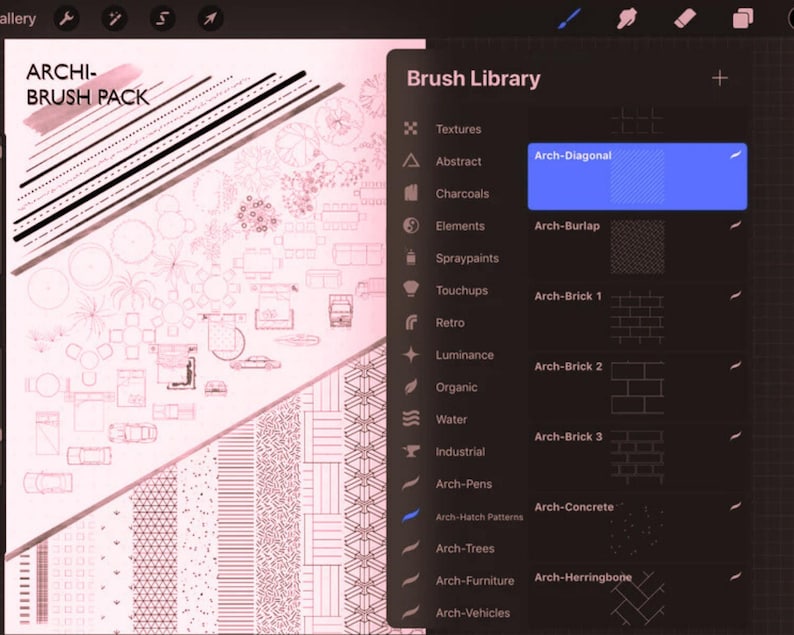Open the Touchups brush set

coord(461,291)
